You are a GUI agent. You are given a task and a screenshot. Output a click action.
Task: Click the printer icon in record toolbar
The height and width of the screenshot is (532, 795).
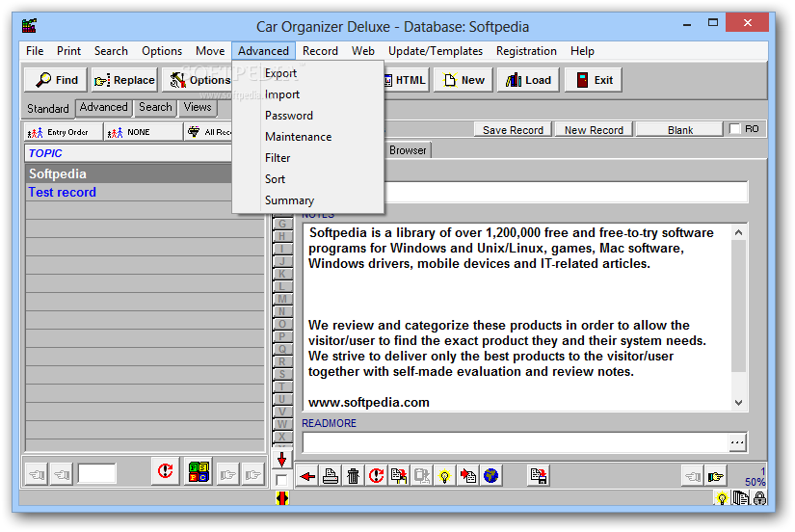tap(331, 476)
